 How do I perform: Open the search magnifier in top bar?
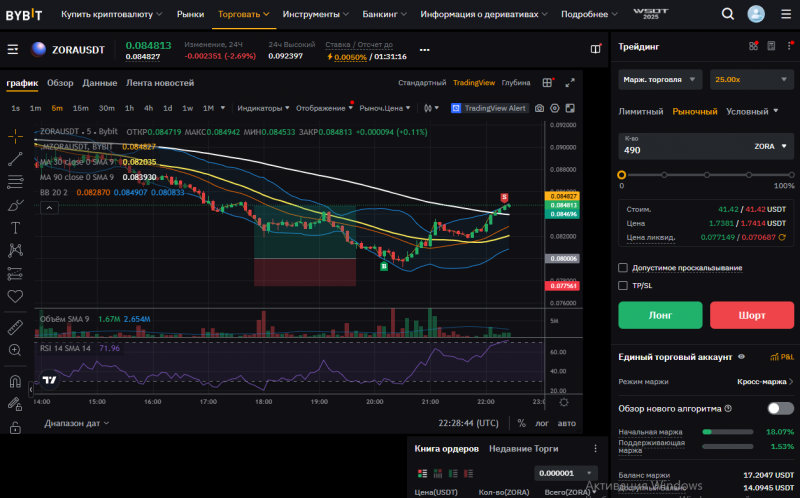pos(728,14)
